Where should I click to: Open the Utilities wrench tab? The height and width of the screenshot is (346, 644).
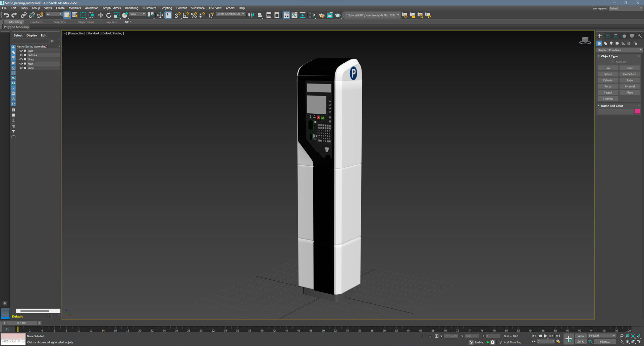tap(640, 36)
